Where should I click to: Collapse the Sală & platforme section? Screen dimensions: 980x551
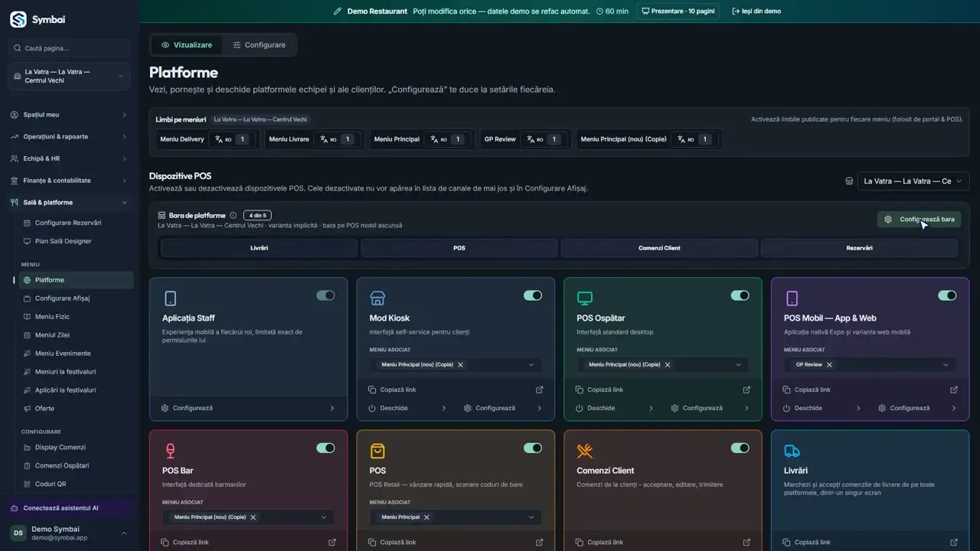click(x=69, y=203)
